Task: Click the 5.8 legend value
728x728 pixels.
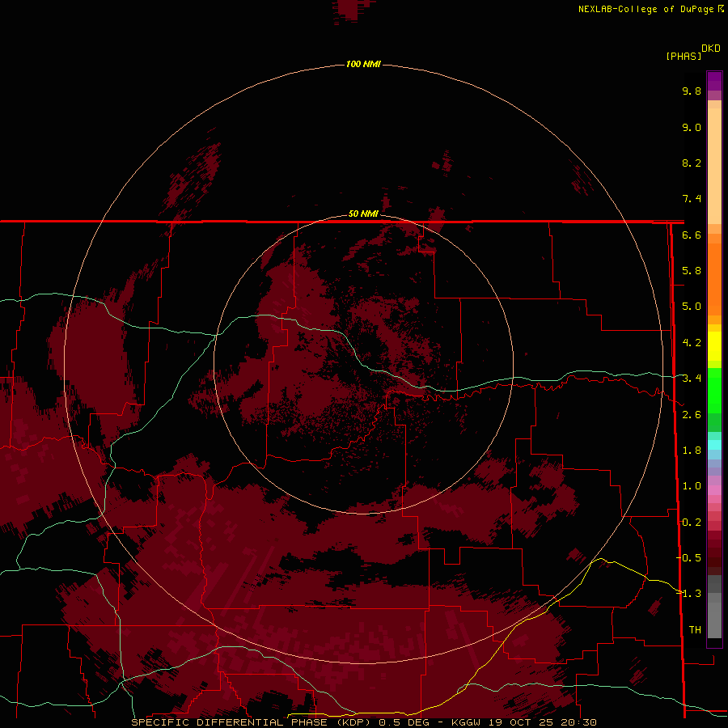Action: coord(692,271)
